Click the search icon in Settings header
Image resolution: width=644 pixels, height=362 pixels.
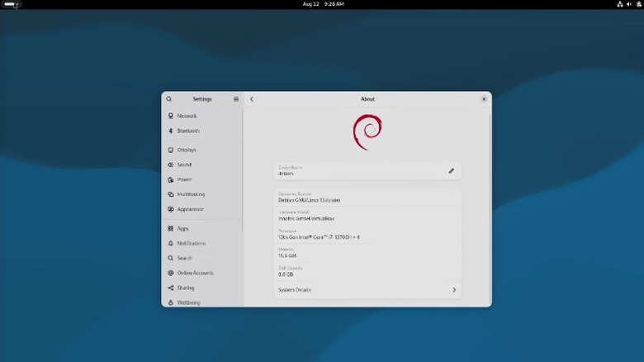(x=168, y=99)
